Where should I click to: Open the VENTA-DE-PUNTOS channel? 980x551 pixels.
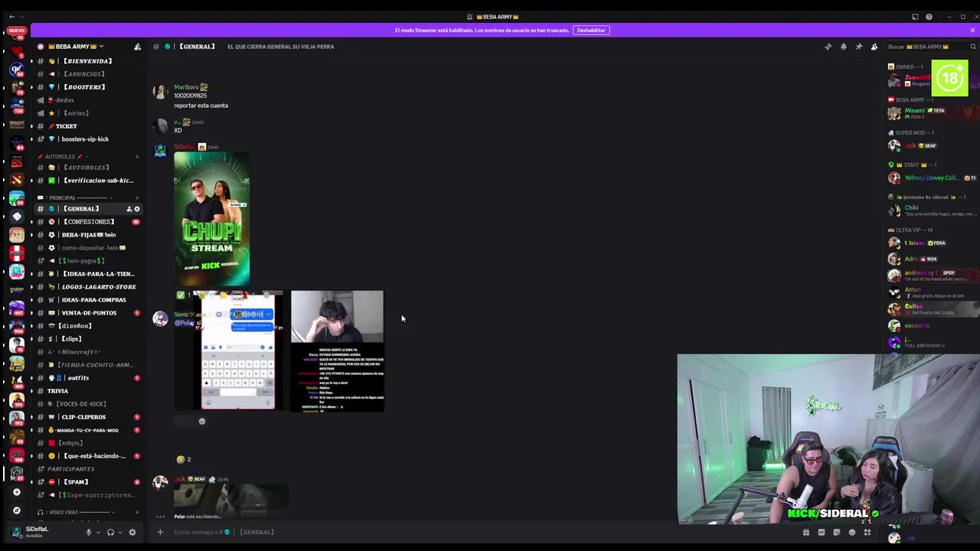89,313
